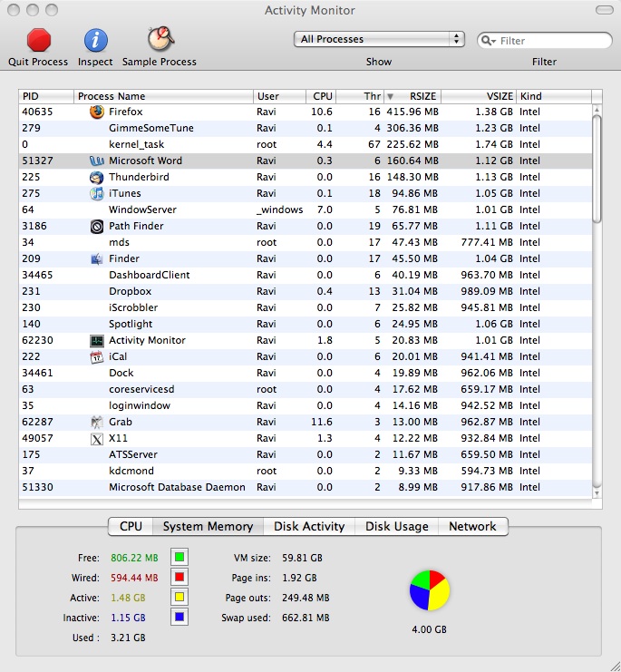Switch to the CPU tab
621x672 pixels.
tap(131, 526)
